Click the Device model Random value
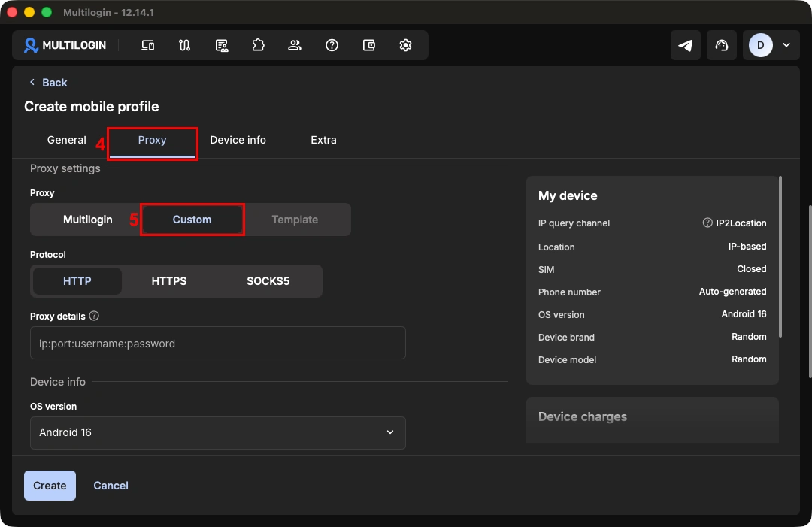This screenshot has width=812, height=527. (749, 359)
